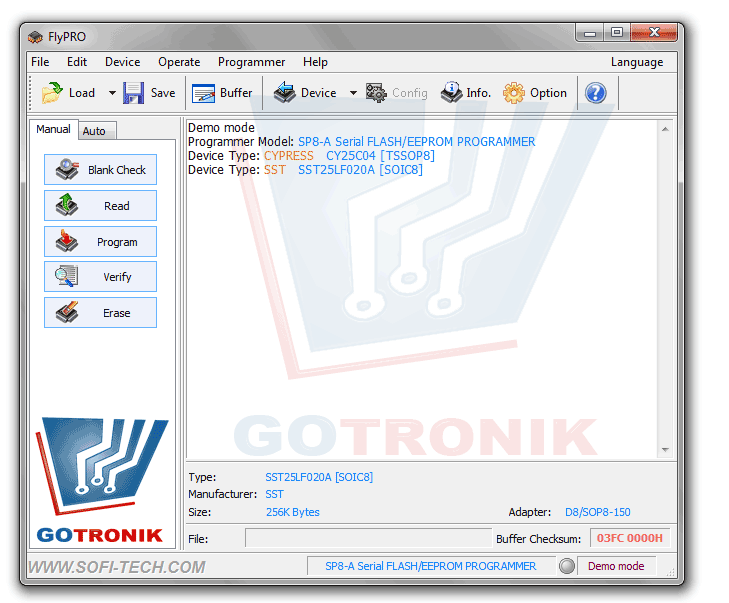The image size is (729, 603).
Task: Click the log scrollbar up arrow
Action: click(665, 129)
